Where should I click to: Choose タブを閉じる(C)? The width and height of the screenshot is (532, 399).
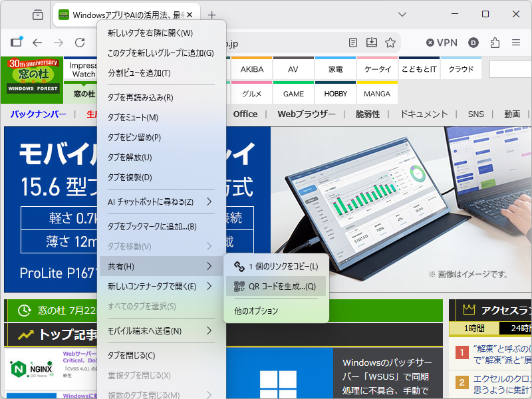click(162, 356)
